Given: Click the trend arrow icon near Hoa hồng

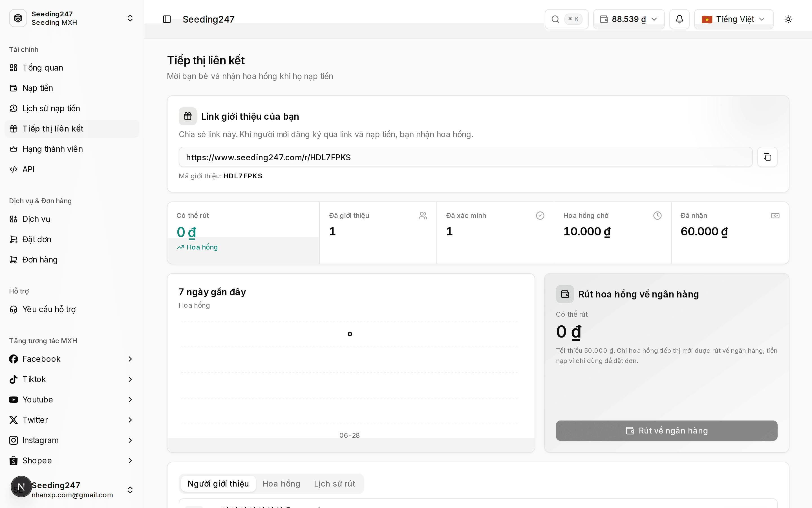Looking at the screenshot, I should point(180,247).
